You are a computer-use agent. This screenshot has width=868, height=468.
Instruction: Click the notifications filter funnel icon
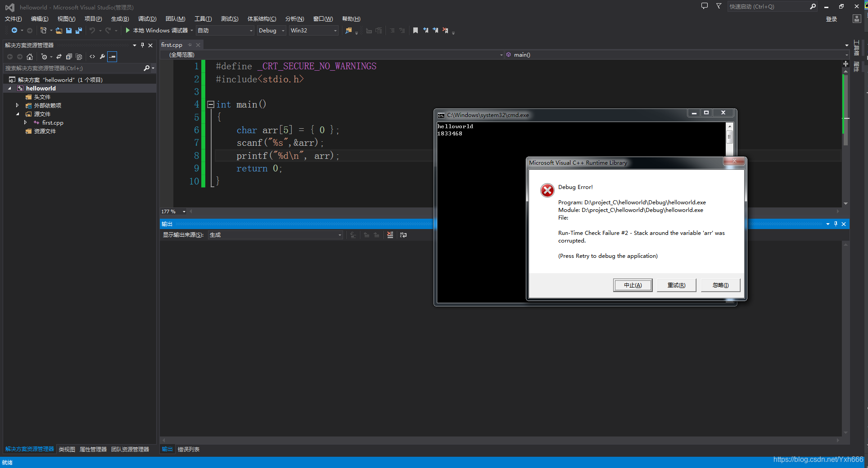(x=719, y=6)
